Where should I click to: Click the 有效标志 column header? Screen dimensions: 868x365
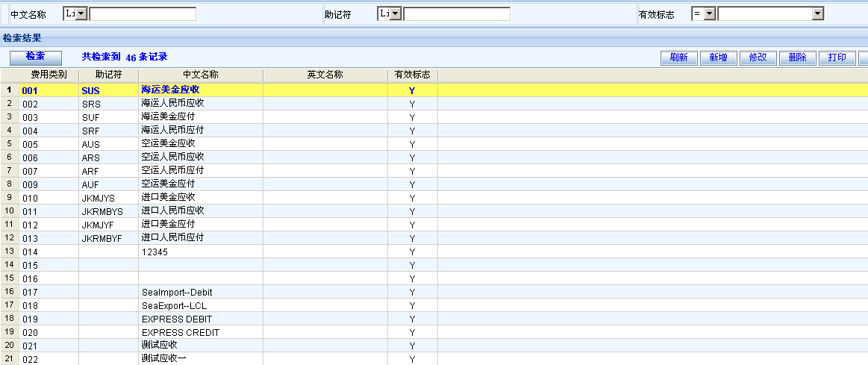pos(412,75)
